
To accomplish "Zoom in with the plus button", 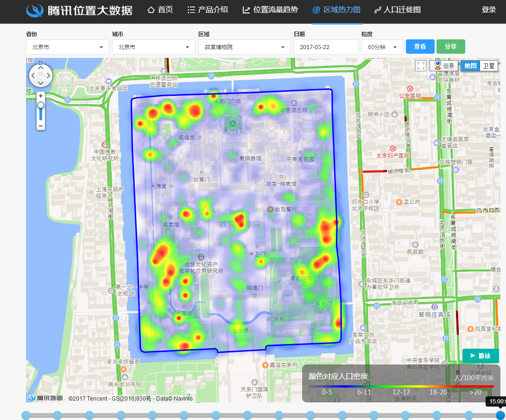I will pyautogui.click(x=41, y=96).
